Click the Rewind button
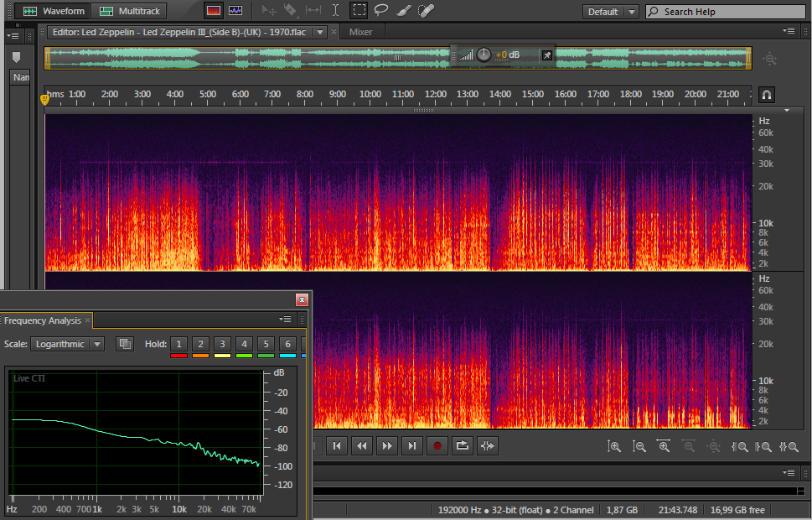Screen dimensions: 812x520 click(x=362, y=446)
